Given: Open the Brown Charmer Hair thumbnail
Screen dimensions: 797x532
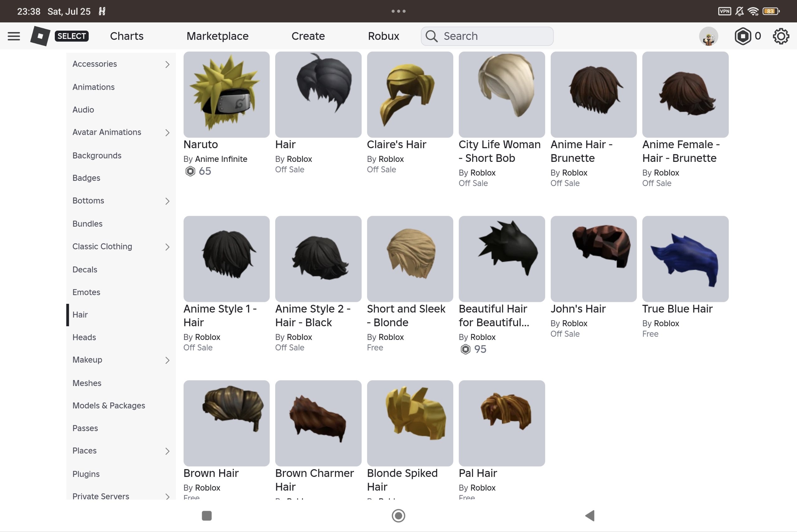Looking at the screenshot, I should 318,423.
